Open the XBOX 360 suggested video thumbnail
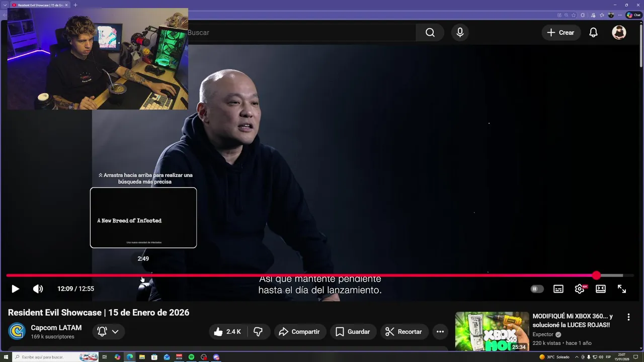 (492, 331)
